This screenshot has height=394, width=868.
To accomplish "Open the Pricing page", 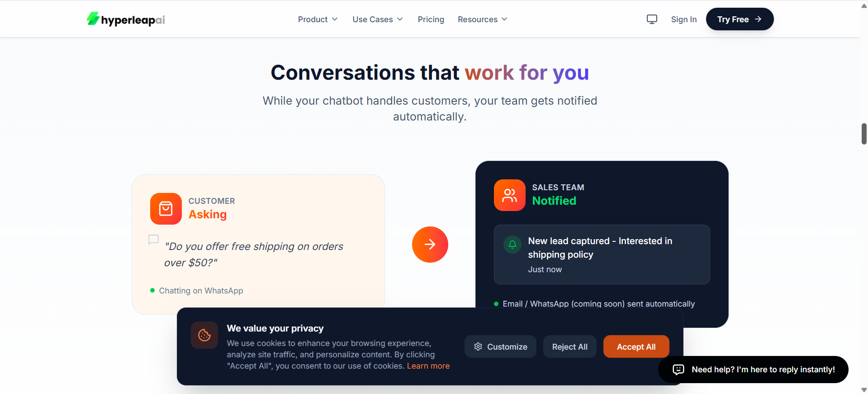I will click(431, 19).
